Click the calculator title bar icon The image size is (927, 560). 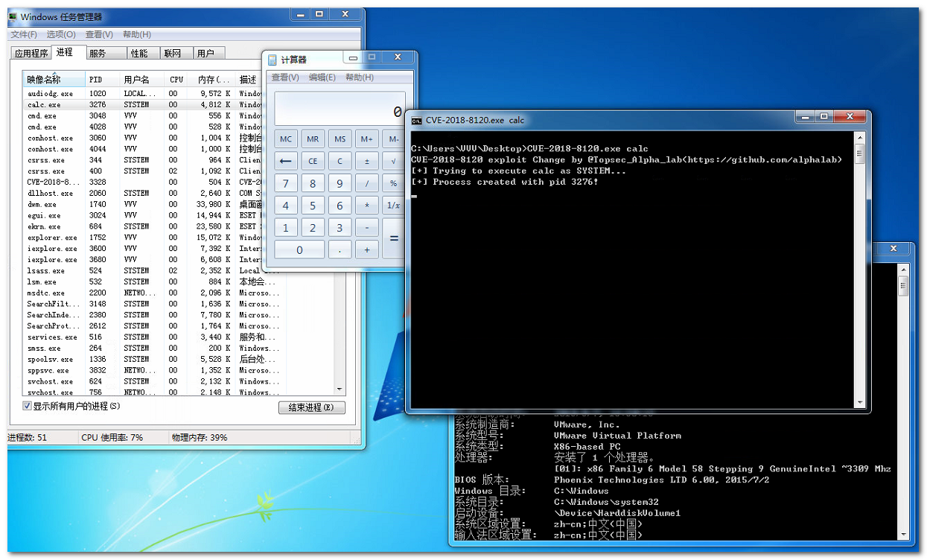273,60
